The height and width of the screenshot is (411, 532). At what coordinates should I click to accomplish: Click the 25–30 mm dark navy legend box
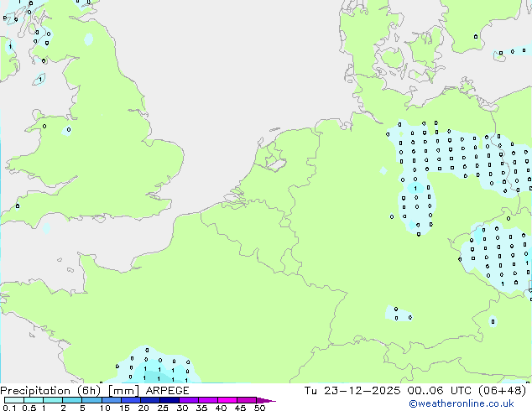click(x=170, y=400)
